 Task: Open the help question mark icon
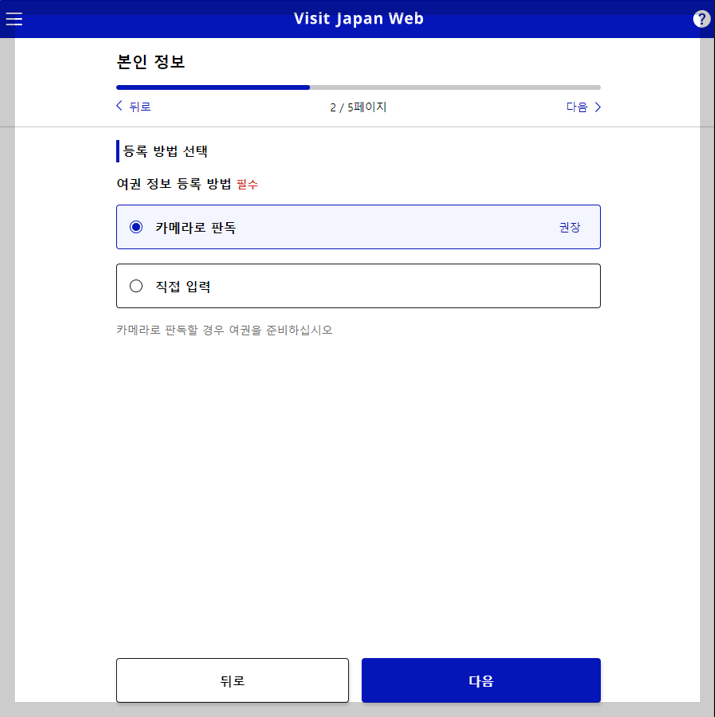(701, 19)
